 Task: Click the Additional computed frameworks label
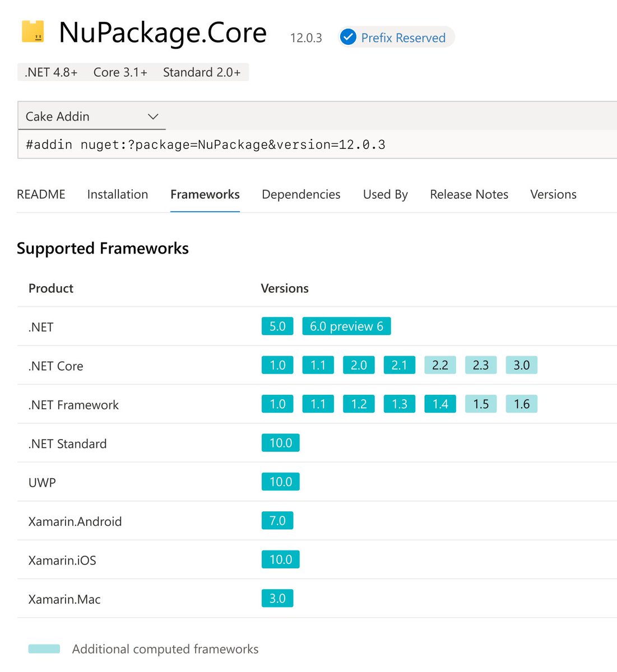[165, 649]
